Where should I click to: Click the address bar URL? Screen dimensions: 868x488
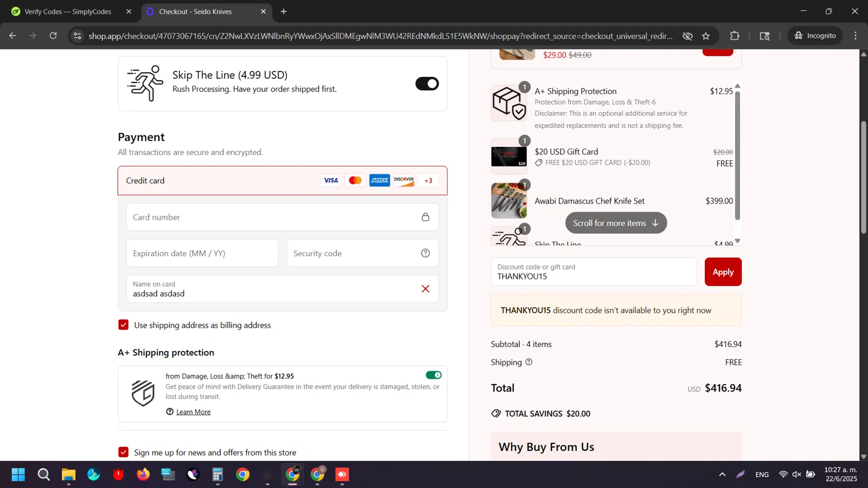[x=380, y=36]
